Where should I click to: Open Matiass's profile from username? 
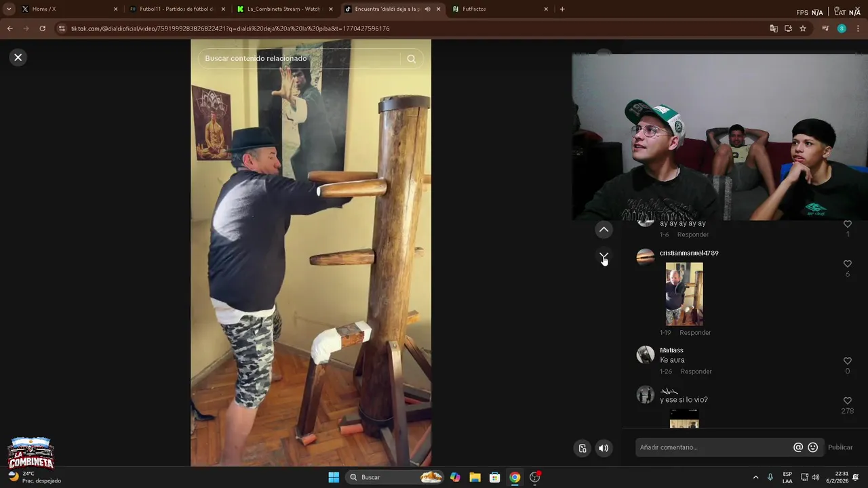coord(671,350)
